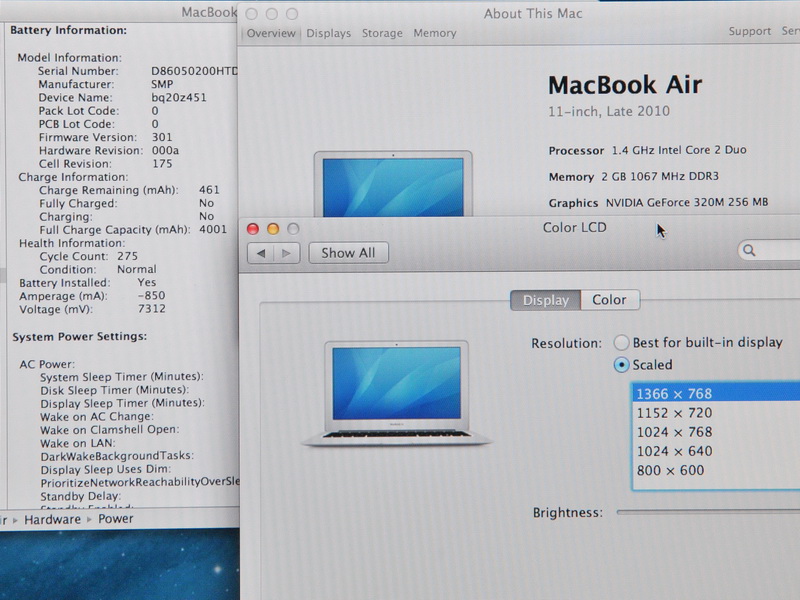Go forward with the right arrow button
This screenshot has width=800, height=600.
(287, 253)
